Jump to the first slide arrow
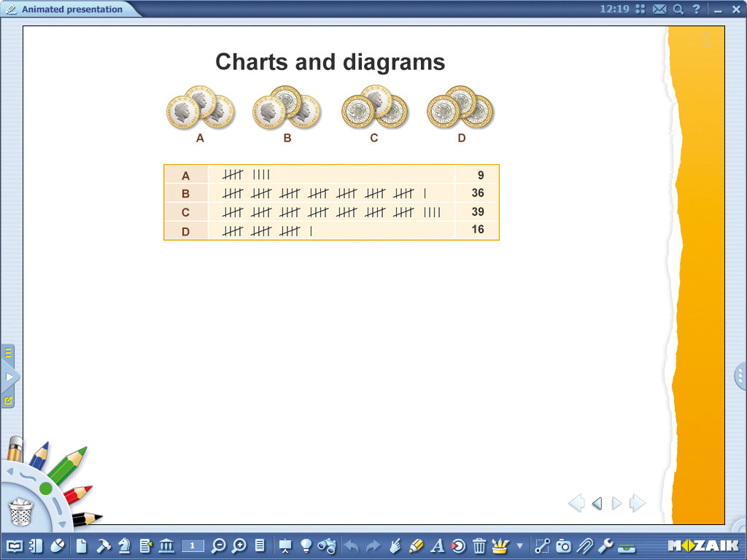 click(x=576, y=503)
